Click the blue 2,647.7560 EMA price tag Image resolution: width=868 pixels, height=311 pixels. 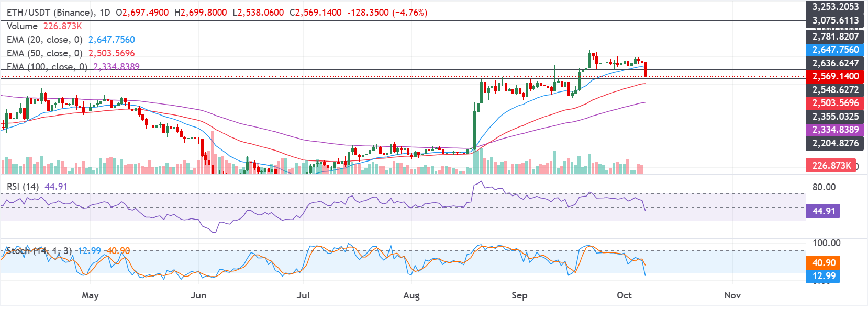click(x=835, y=49)
